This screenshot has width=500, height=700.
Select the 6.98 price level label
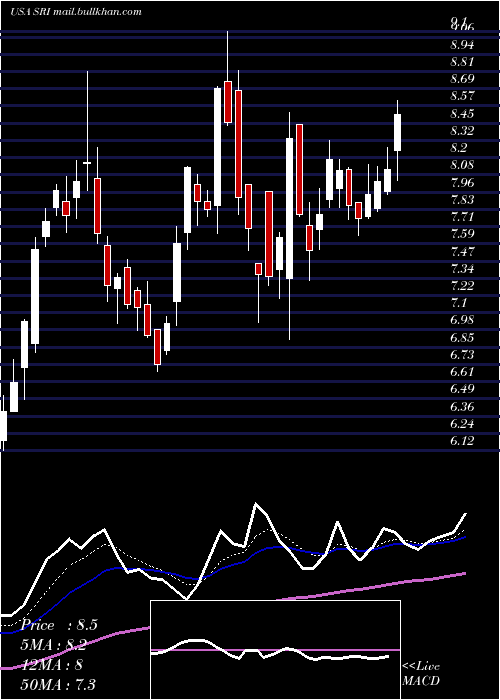(462, 320)
